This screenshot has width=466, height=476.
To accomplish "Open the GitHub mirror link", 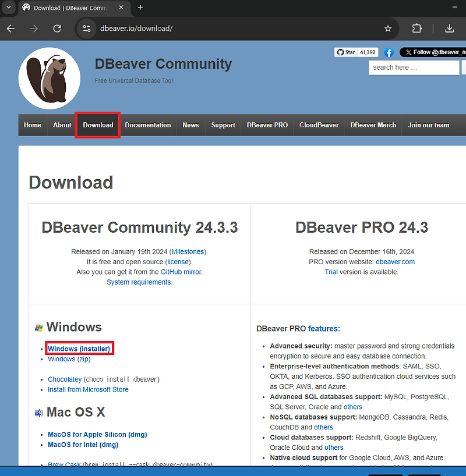I will point(181,272).
